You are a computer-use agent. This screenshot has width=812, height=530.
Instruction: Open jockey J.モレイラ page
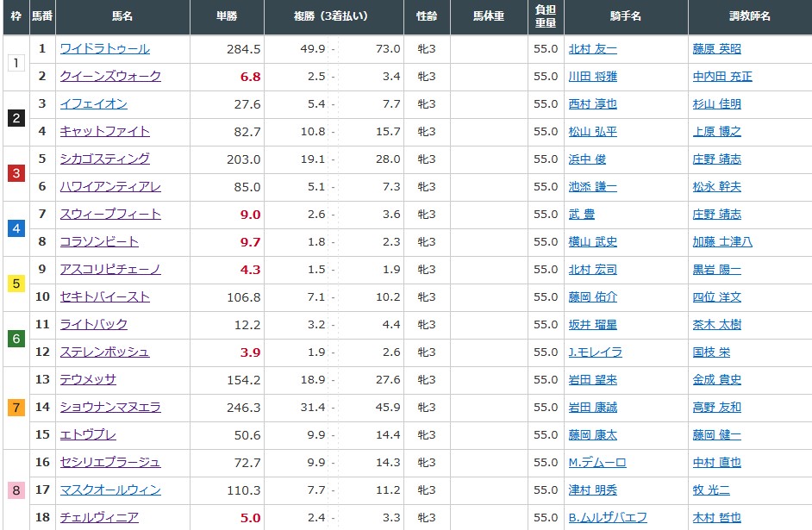595,352
